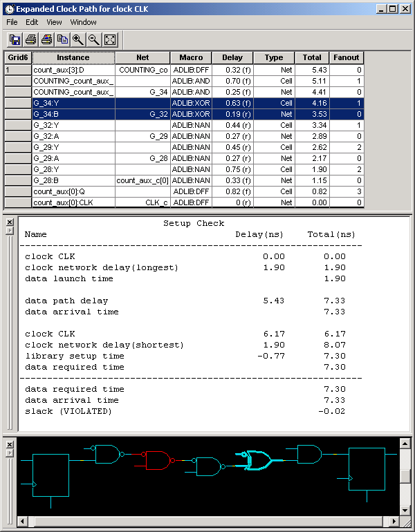Open the View menu
Screen dimensions: 415x532
tap(55, 22)
